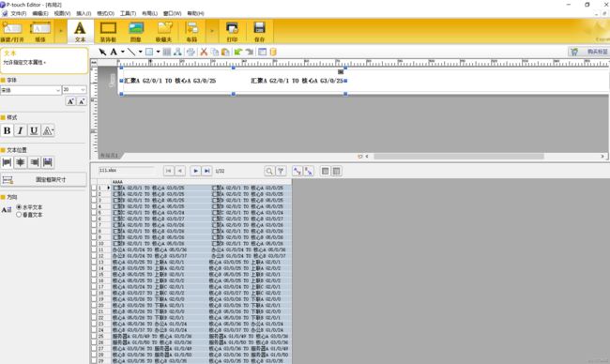
Task: Select the Text (文本) tool in yellow ribbon
Action: (80, 31)
